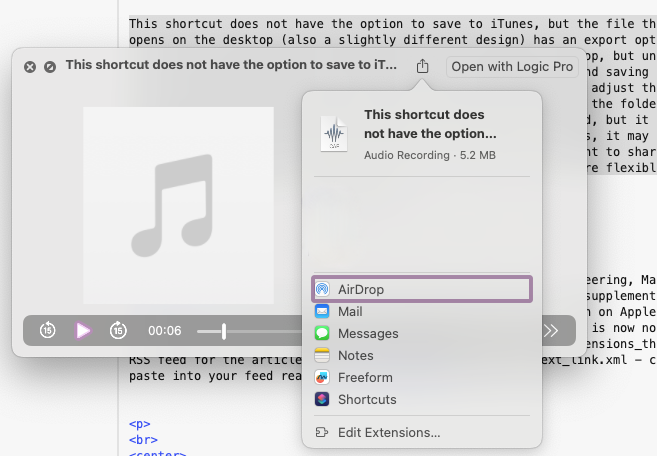
Task: Send the recording to Freeform
Action: (422, 377)
